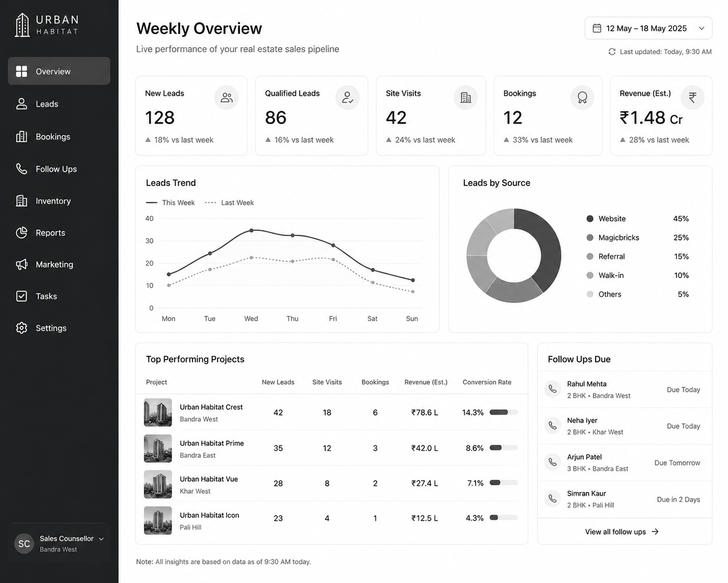Screen dimensions: 728x583
Task: Open the 12 May – 18 May date range dropdown
Action: (x=648, y=28)
